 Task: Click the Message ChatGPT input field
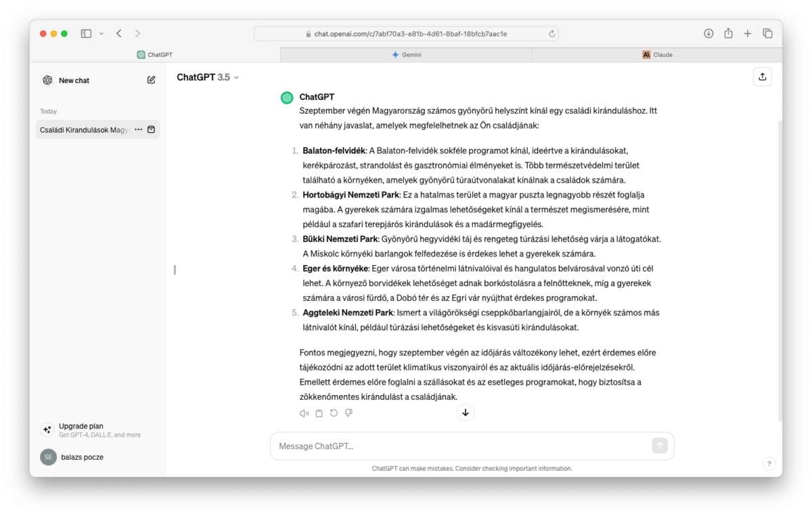click(460, 446)
